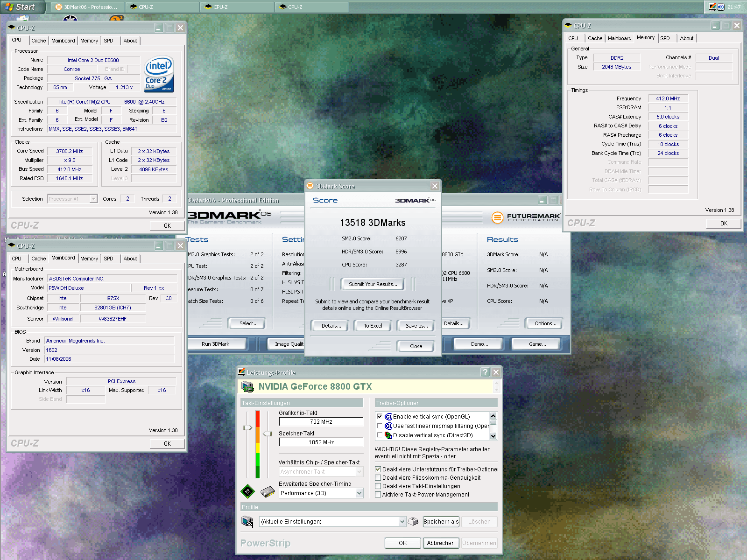
Task: Click the Grafikchip-Takt 702 MHz field
Action: [x=321, y=422]
